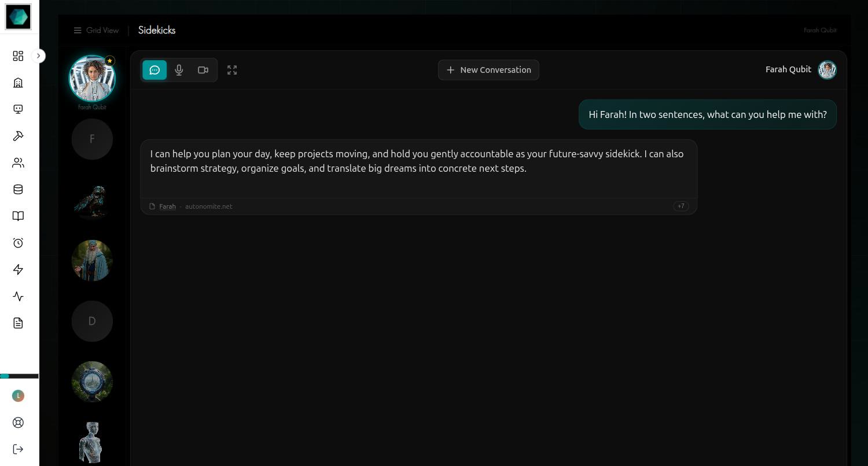Select the sidekick with letter D
Viewport: 868px width, 466px height.
tap(92, 321)
